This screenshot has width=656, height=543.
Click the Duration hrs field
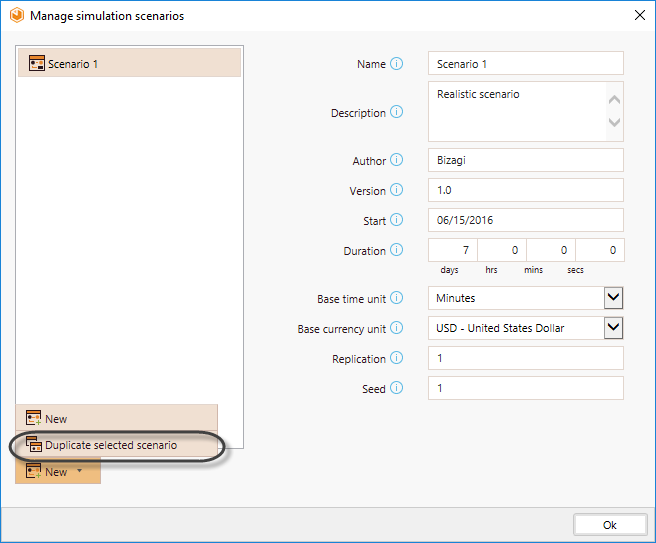502,250
